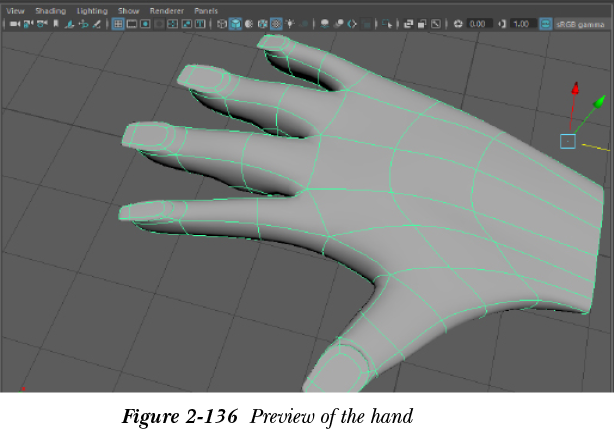Click the bookmarks icon in panel toolbar
Image resolution: width=614 pixels, height=431 pixels.
pos(55,23)
